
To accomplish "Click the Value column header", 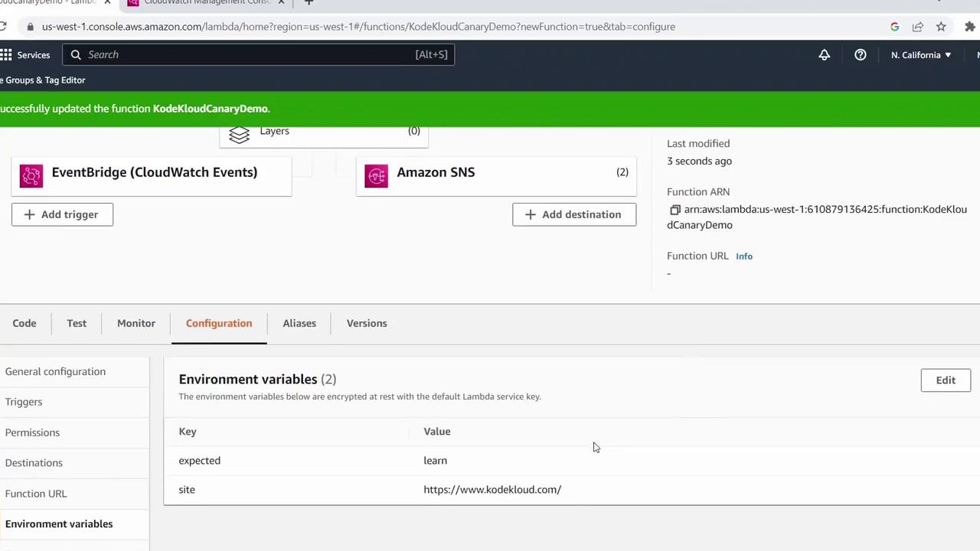I will point(437,432).
